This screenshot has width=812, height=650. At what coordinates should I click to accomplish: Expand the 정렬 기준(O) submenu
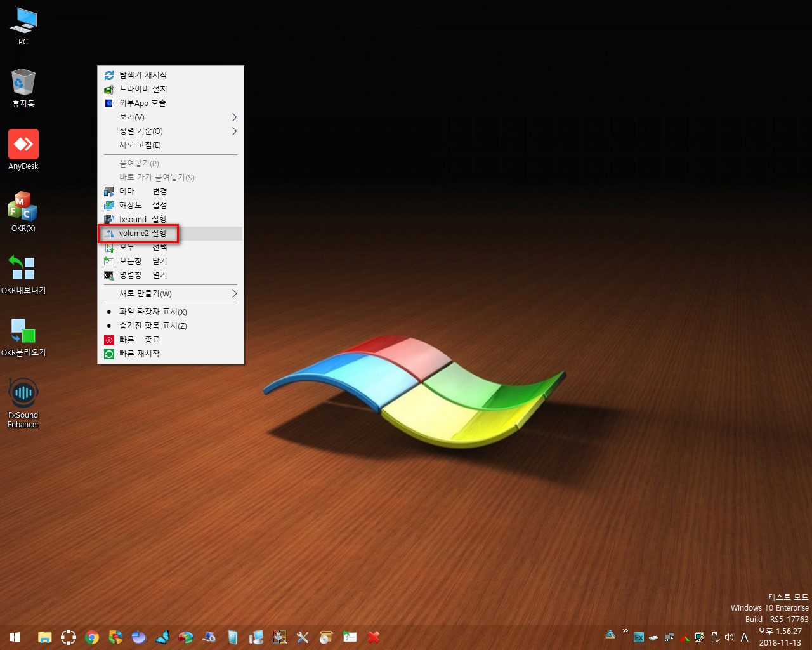click(171, 131)
